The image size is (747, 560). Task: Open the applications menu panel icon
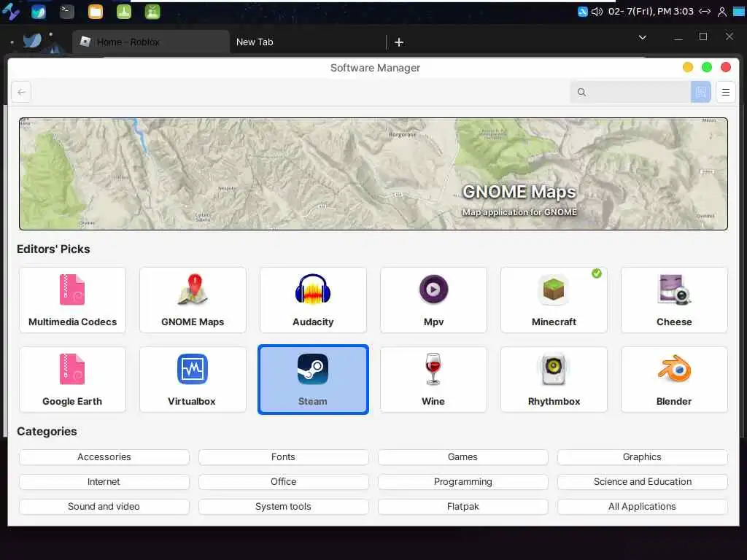pos(10,12)
